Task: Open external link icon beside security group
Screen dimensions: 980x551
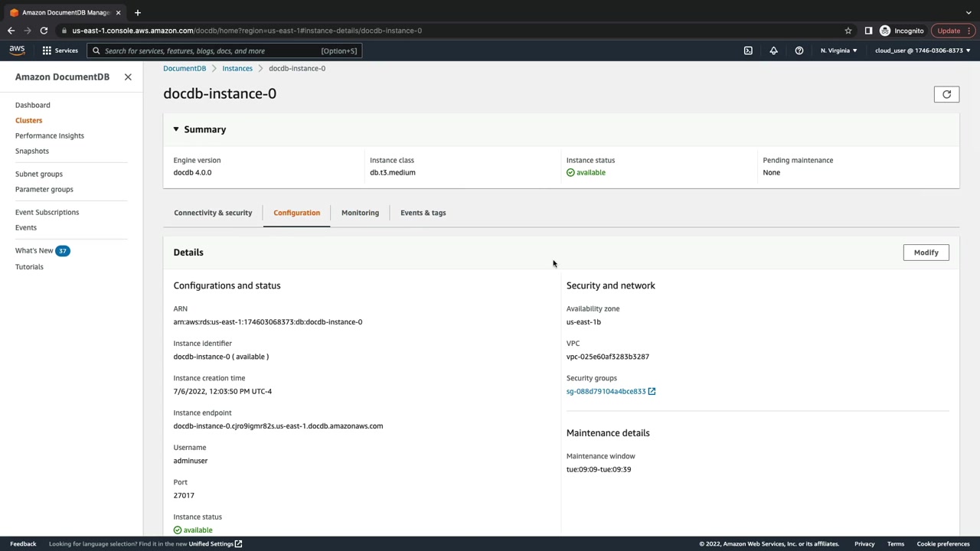Action: click(x=652, y=391)
